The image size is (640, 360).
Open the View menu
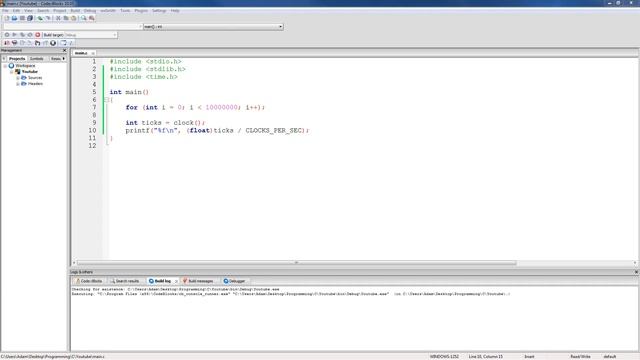pyautogui.click(x=28, y=11)
